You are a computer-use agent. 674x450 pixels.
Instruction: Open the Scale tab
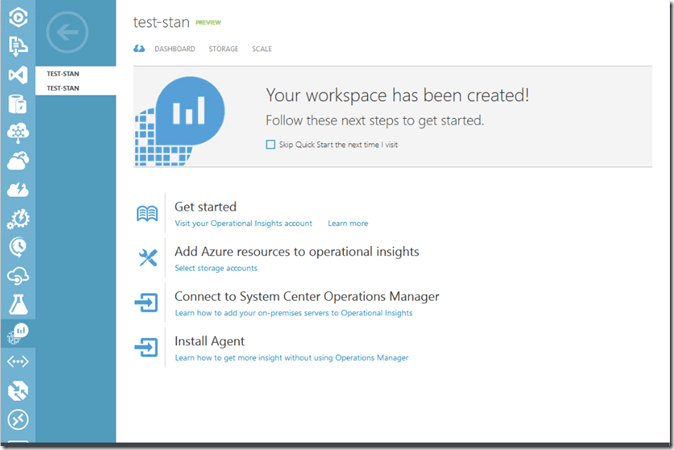pyautogui.click(x=261, y=49)
